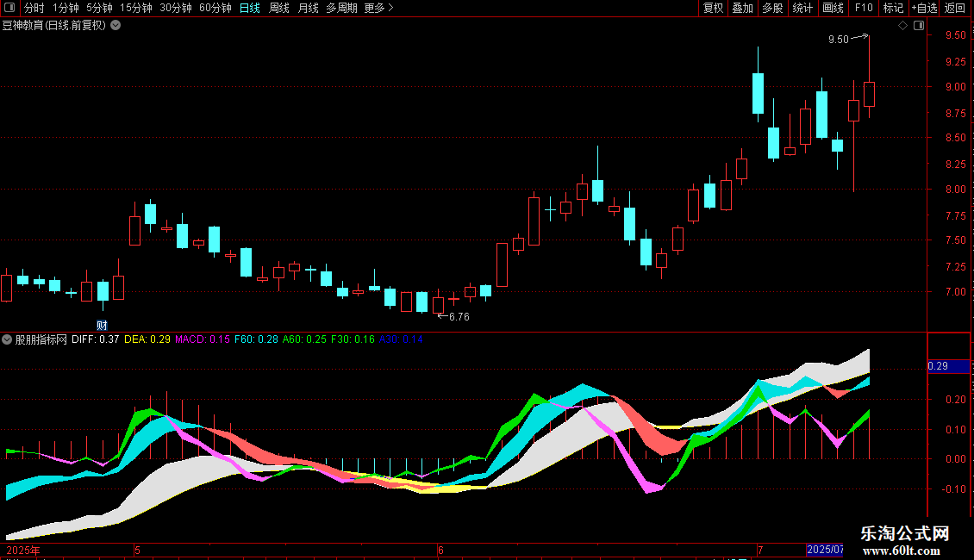Click the F60: 0.28 value
974x560 pixels.
point(256,339)
